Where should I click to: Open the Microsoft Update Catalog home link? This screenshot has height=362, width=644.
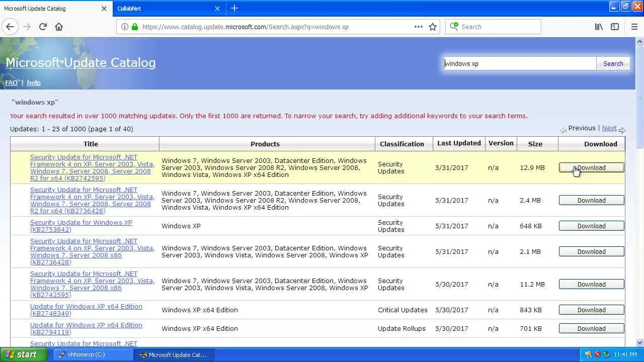click(x=80, y=62)
